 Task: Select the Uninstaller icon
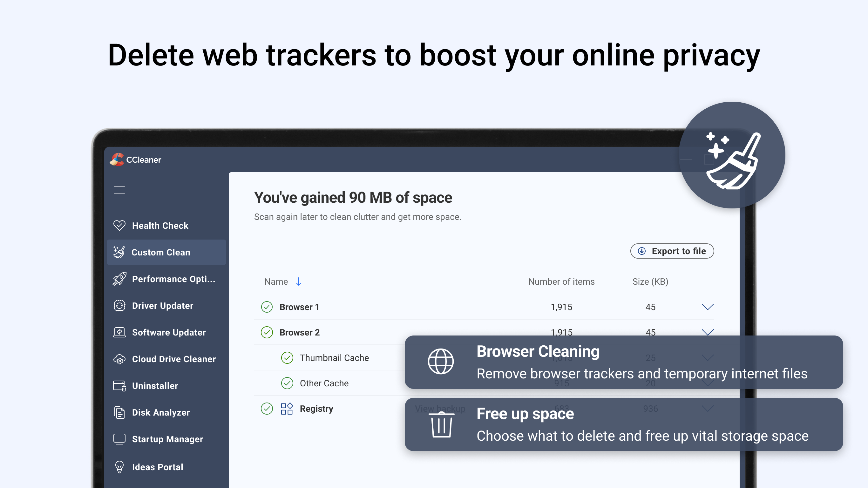pos(119,386)
